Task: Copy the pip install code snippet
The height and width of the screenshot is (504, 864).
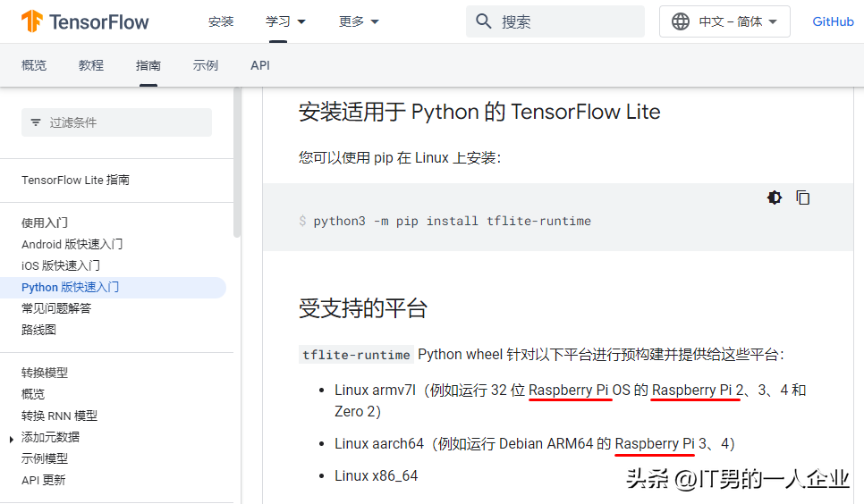Action: click(803, 197)
